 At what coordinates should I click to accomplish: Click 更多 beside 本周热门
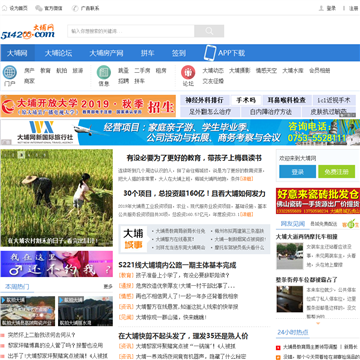108,287
